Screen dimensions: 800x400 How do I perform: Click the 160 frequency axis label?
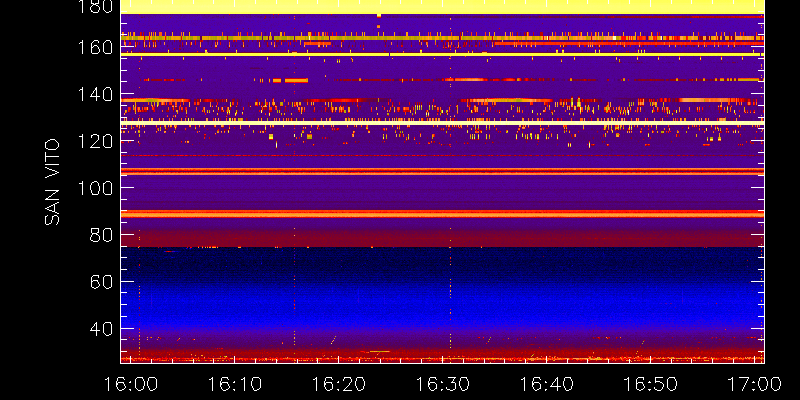94,47
